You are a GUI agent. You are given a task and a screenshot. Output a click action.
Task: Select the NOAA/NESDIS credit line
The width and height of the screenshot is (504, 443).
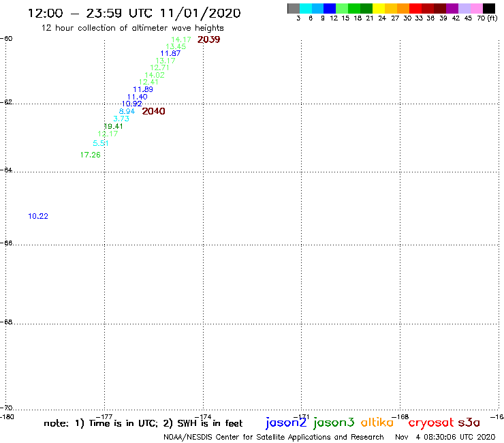[274, 438]
